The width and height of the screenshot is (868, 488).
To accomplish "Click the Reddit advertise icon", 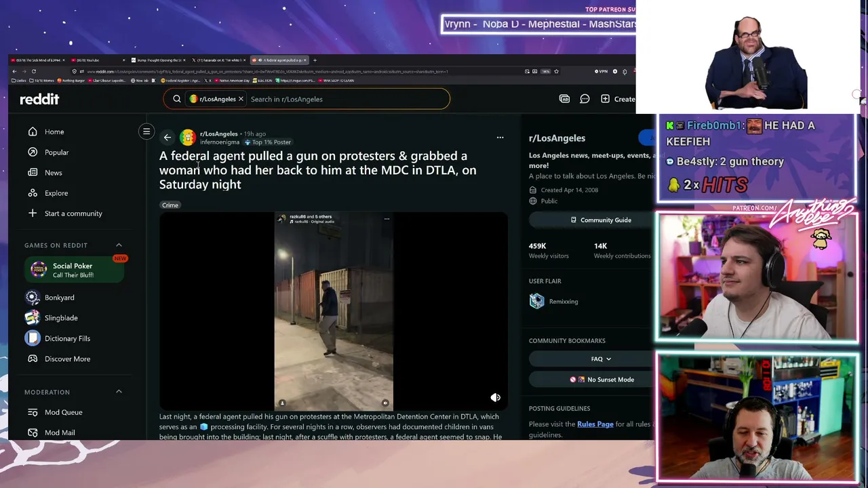I will click(564, 99).
